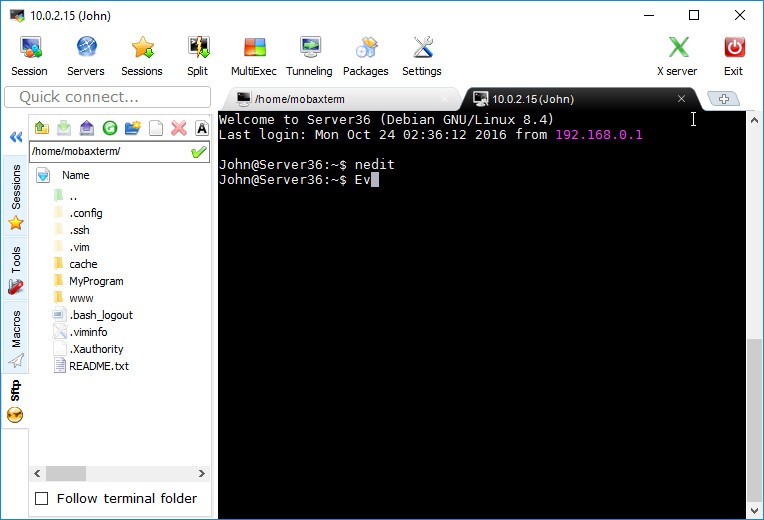This screenshot has height=520, width=764.
Task: Click the Quick connect input field
Action: click(x=107, y=97)
